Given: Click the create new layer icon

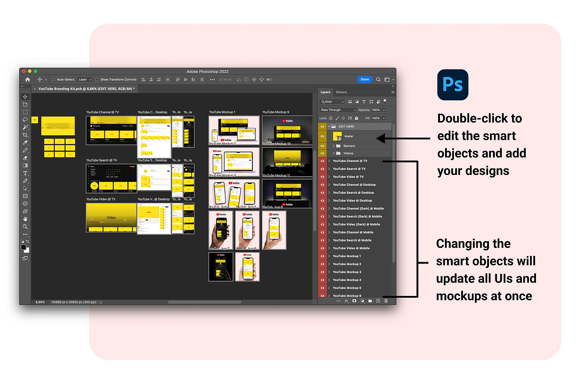Looking at the screenshot, I should tap(378, 301).
